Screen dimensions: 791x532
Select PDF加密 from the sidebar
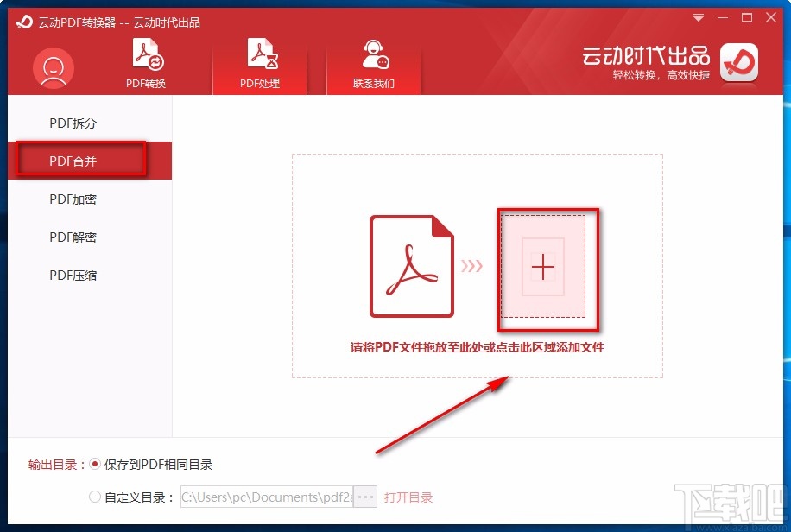point(73,199)
